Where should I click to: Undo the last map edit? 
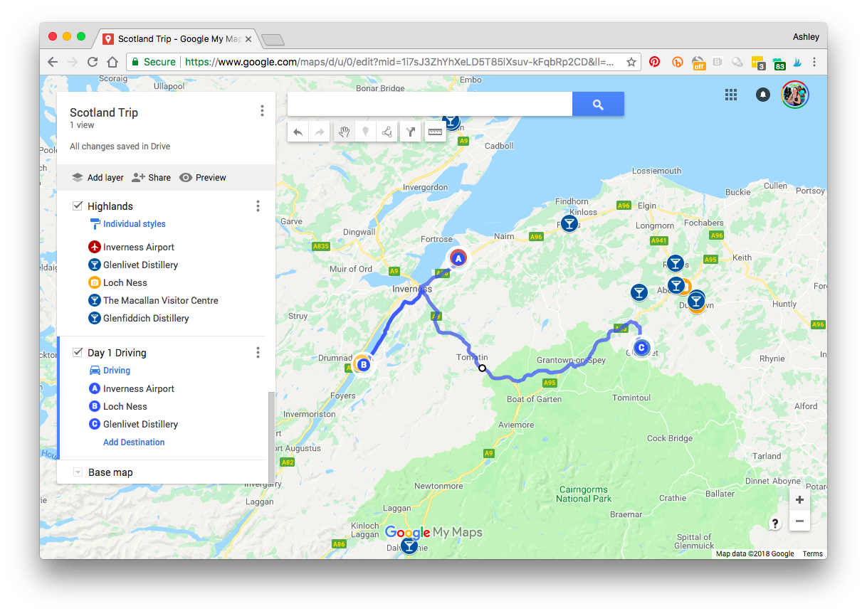(298, 132)
